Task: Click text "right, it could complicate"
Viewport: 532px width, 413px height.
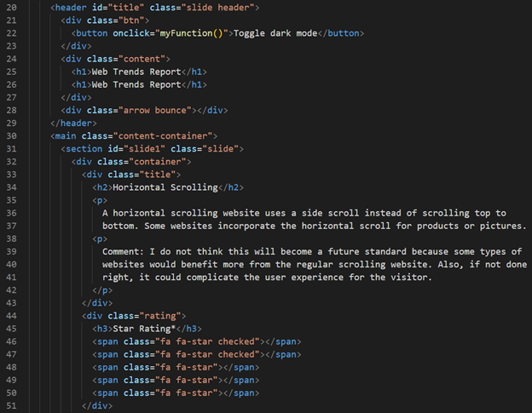Action: click(171, 278)
